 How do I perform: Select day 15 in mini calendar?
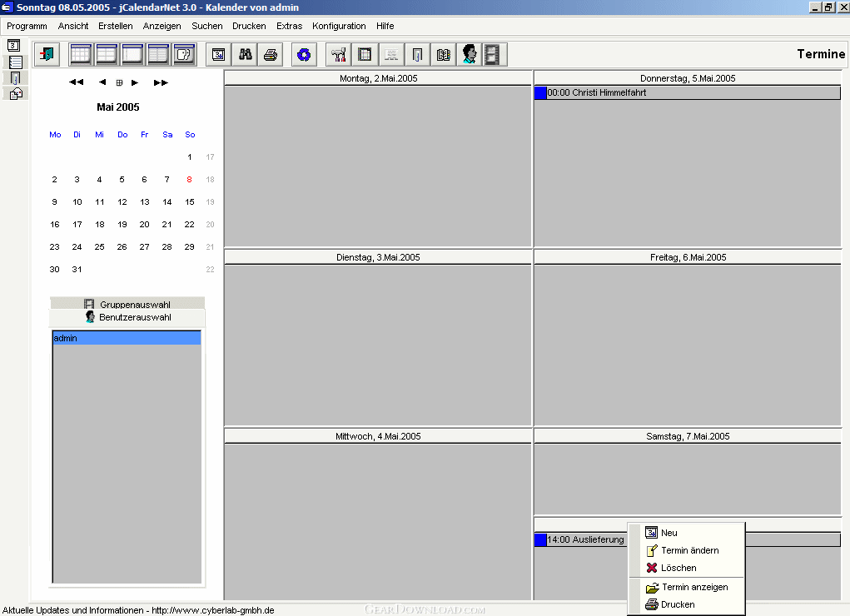[x=189, y=201]
